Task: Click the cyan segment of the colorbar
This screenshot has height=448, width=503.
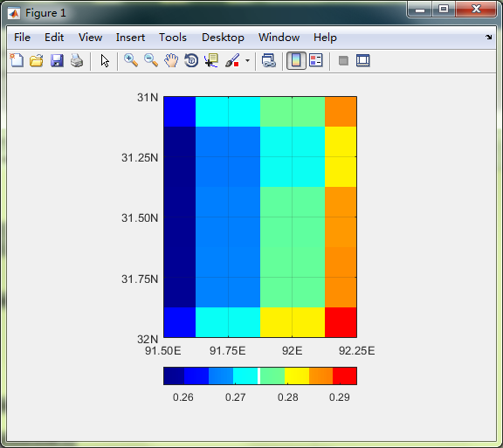Action: tap(245, 376)
